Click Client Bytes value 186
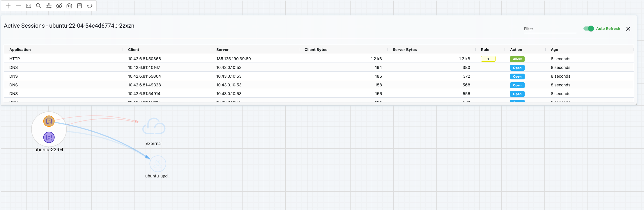Viewport: 644px width, 210px height. click(378, 76)
